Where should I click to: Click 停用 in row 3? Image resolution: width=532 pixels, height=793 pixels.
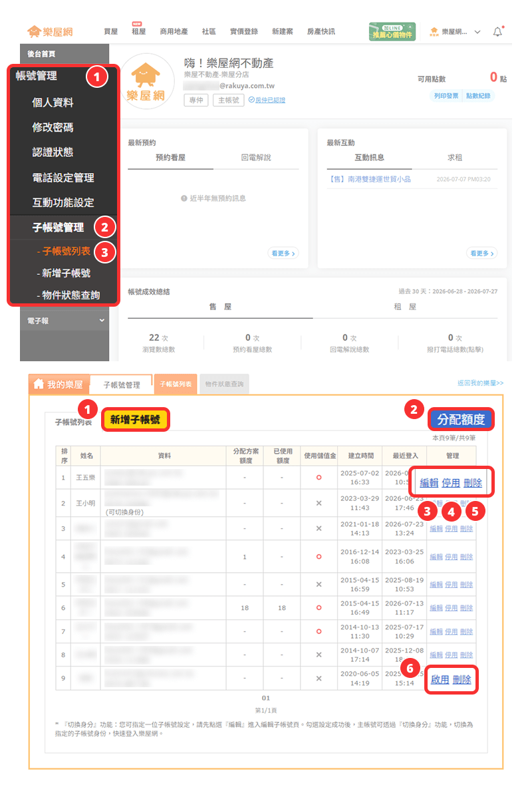[x=451, y=528]
